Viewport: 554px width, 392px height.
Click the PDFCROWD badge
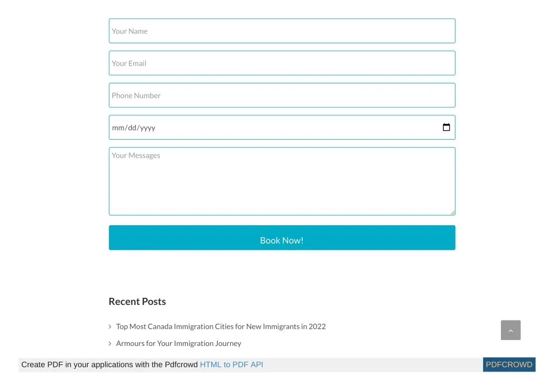pos(509,365)
